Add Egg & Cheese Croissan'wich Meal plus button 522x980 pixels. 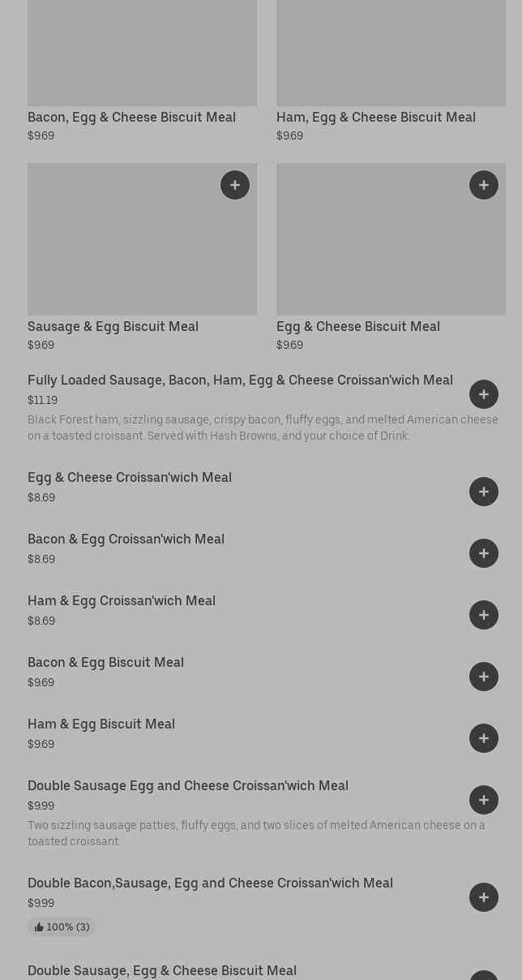click(484, 492)
